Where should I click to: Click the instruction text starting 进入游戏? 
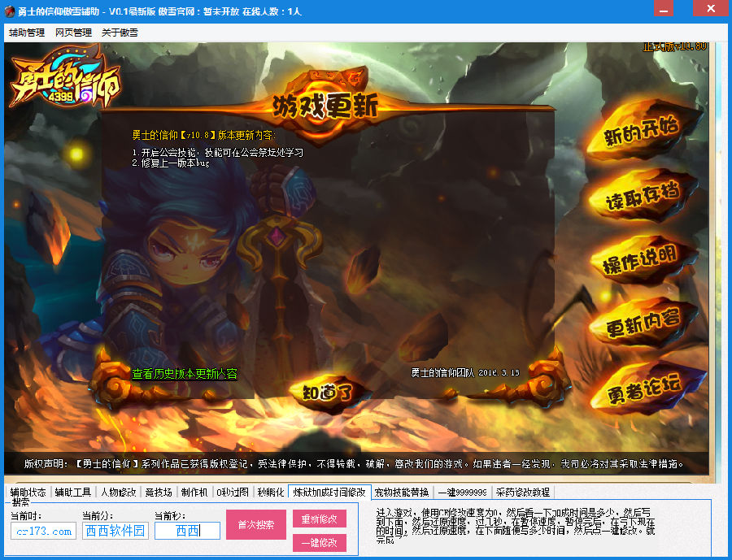516,526
